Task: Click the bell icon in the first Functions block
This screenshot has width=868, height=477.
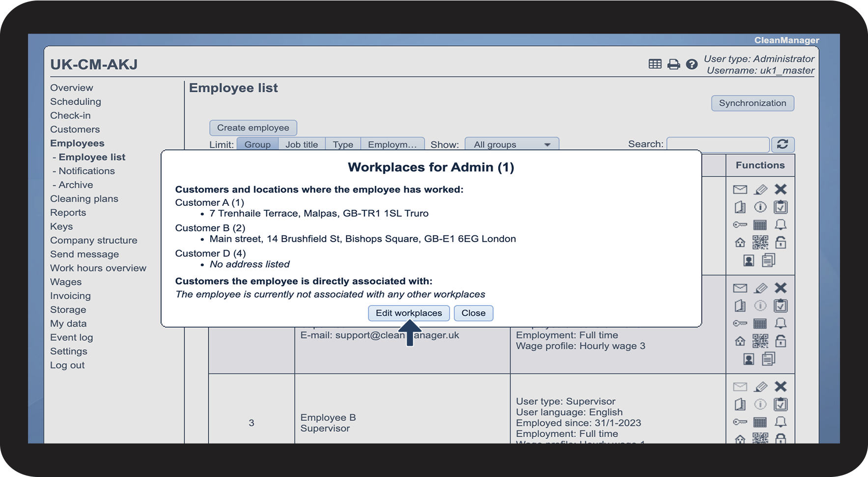Action: (781, 225)
